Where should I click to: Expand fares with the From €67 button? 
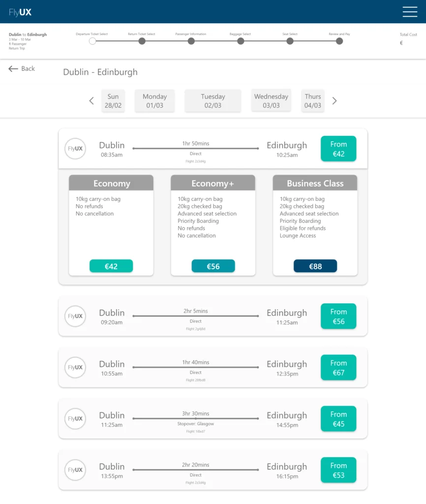coord(338,367)
